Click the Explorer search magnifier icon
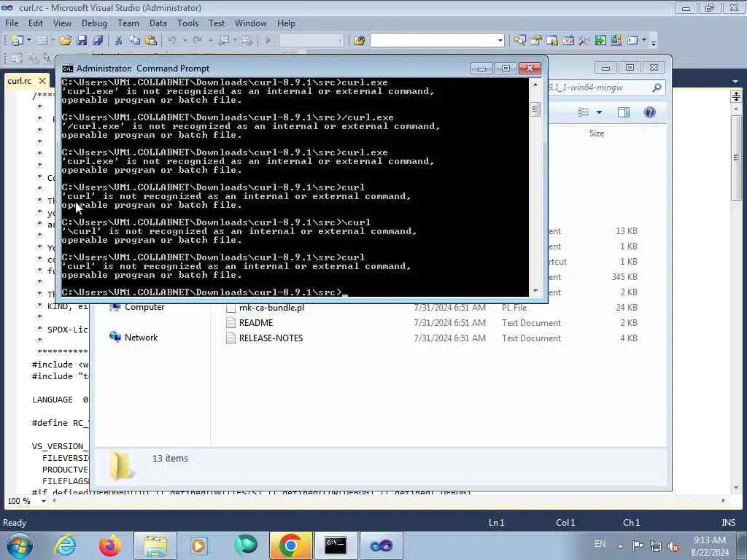 657,87
